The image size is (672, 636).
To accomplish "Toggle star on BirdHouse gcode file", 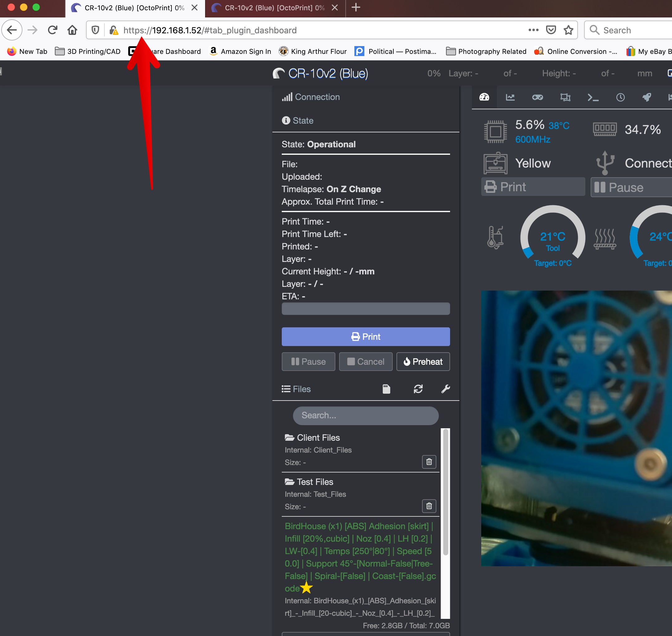I will click(306, 587).
